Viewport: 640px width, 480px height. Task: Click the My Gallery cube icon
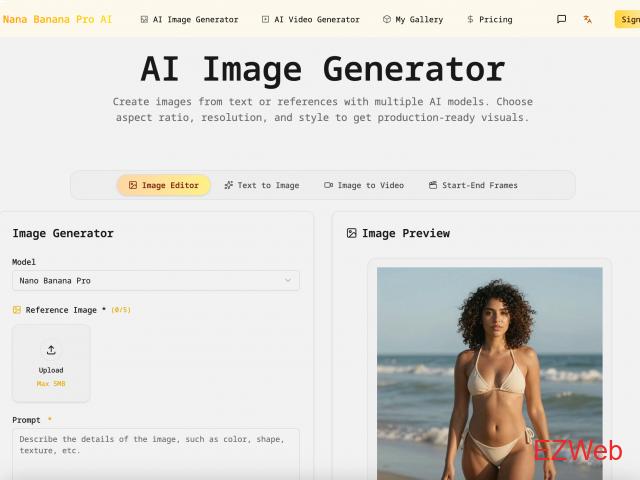[387, 19]
